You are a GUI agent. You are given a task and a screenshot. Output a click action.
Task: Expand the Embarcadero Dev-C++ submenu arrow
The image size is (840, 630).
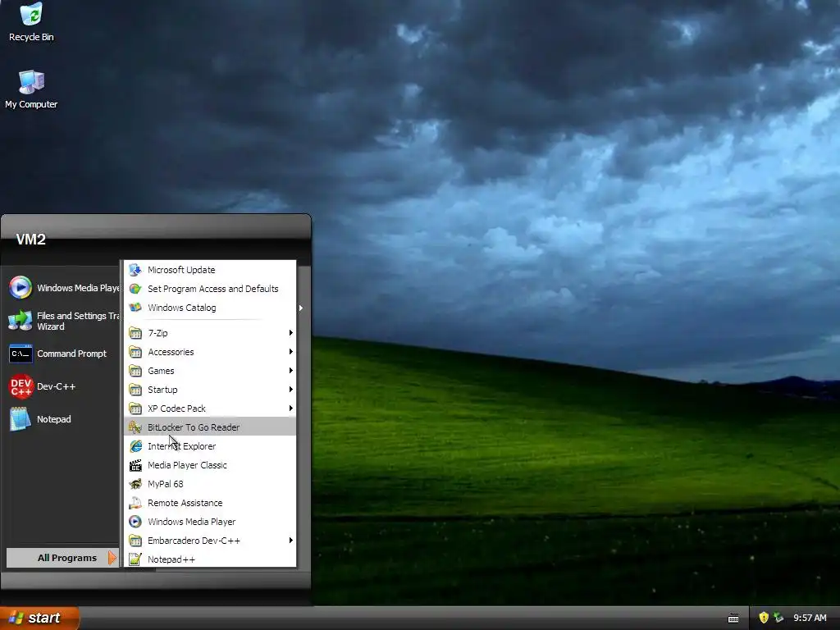pyautogui.click(x=291, y=540)
